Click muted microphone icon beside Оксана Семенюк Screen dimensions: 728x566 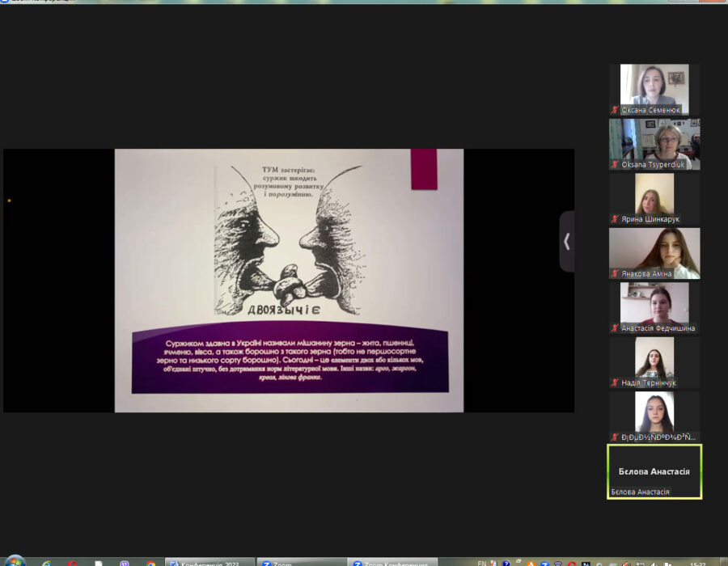pos(615,110)
